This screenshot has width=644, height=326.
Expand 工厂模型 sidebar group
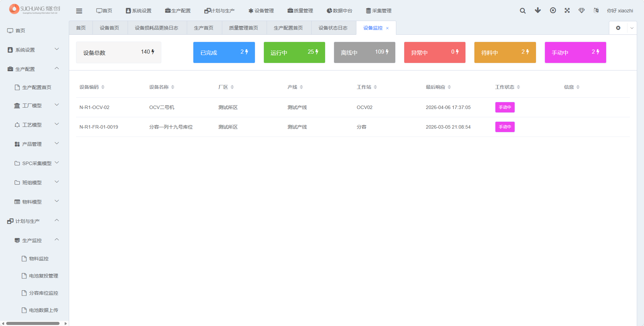34,106
